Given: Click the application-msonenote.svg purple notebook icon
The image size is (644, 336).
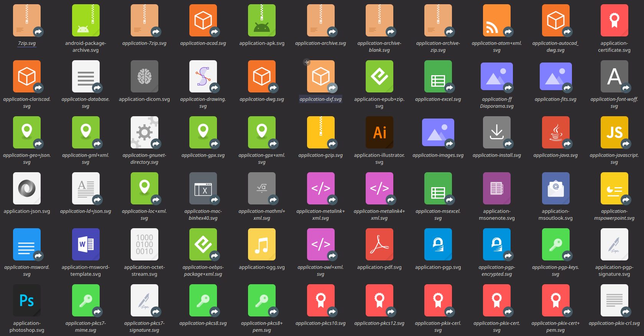Looking at the screenshot, I should click(x=497, y=188).
